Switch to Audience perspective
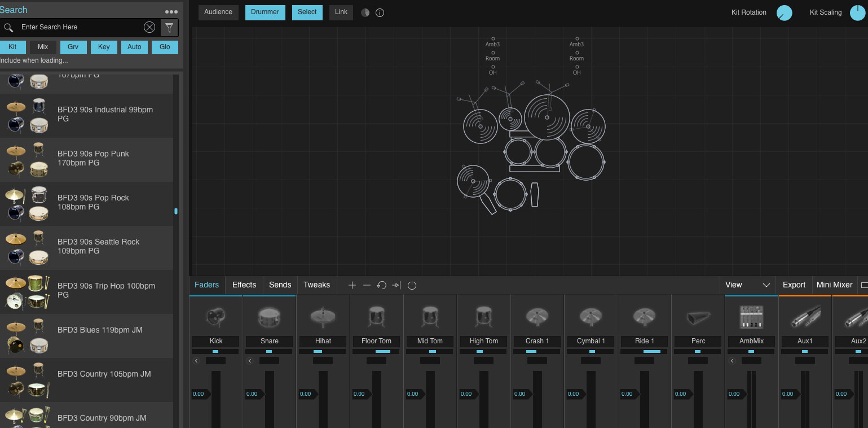This screenshot has height=428, width=868. 218,12
